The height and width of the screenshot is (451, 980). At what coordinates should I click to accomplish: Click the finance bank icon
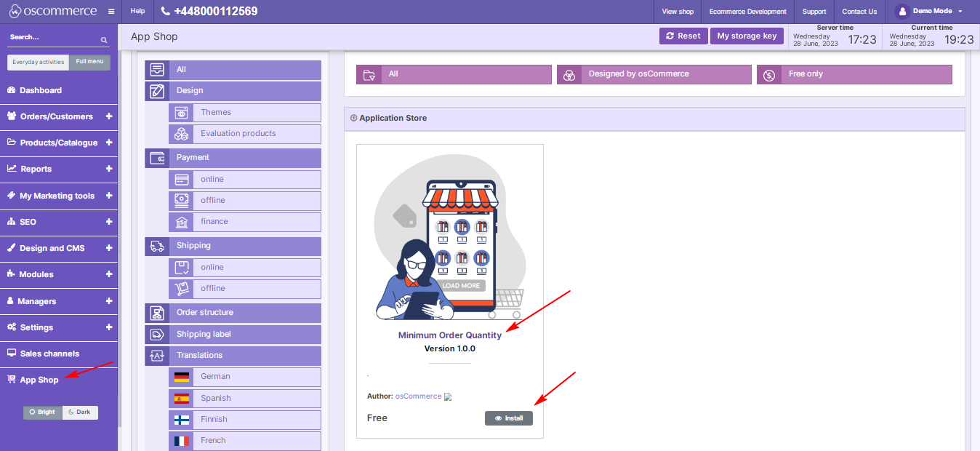pos(181,222)
